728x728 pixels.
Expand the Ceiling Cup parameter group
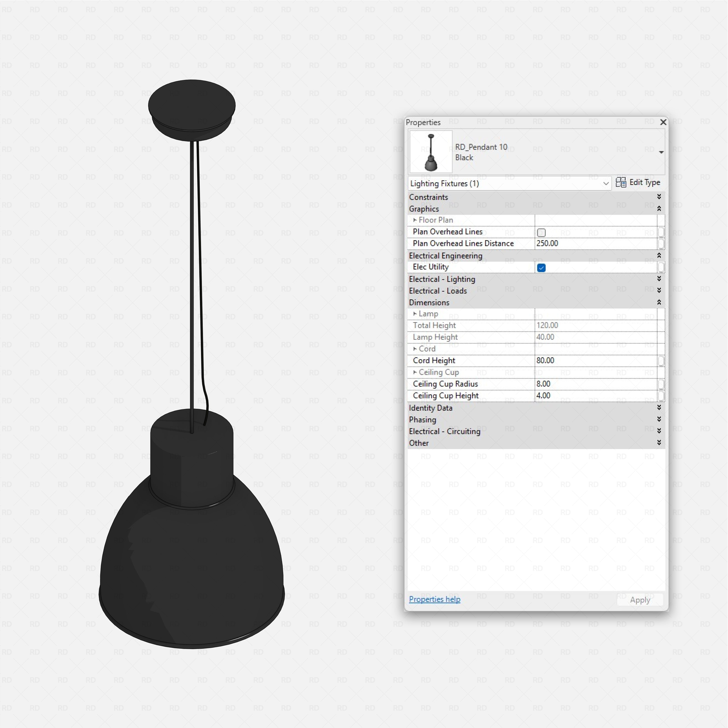tap(415, 372)
